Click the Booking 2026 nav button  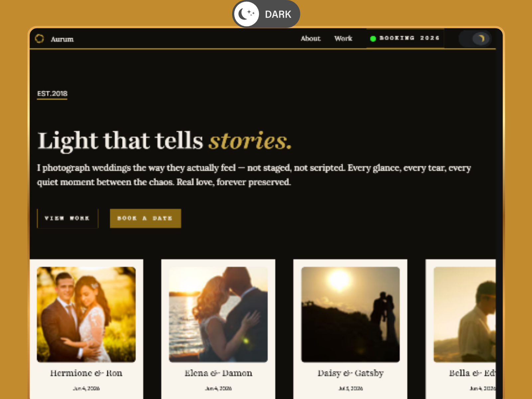click(x=405, y=38)
